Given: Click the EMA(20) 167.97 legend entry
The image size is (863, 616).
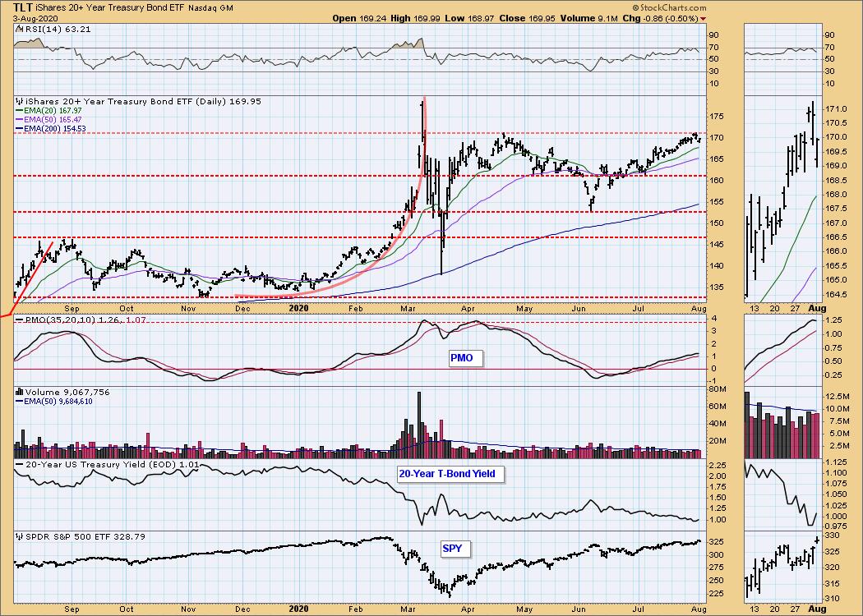Looking at the screenshot, I should 49,111.
